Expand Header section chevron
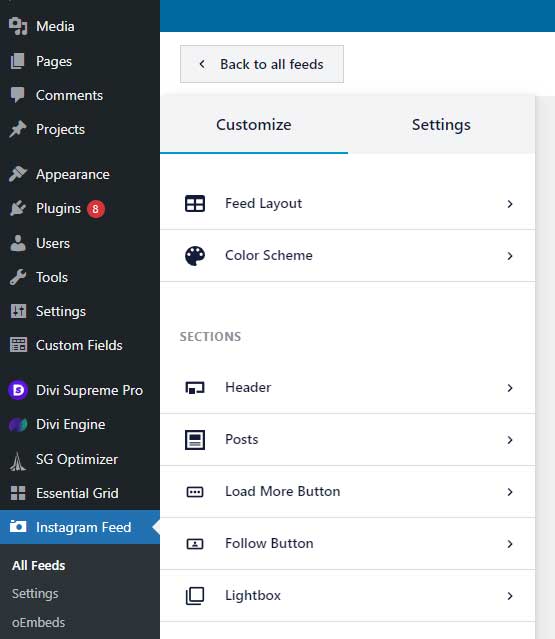The height and width of the screenshot is (639, 555). click(510, 388)
